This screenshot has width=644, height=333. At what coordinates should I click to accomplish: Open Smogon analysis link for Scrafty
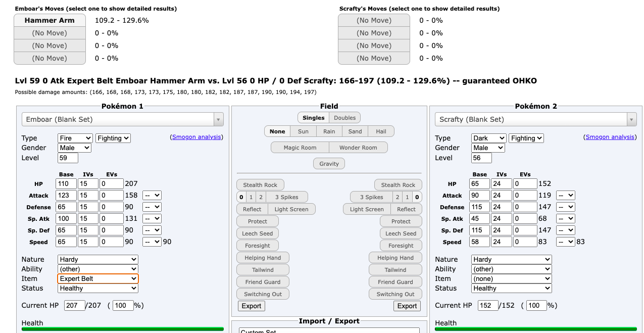pos(610,137)
